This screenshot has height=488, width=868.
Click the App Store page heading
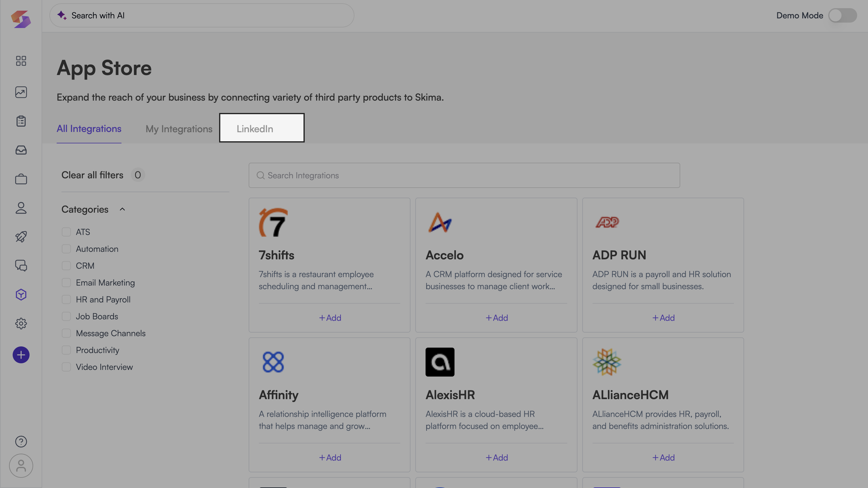click(x=104, y=68)
